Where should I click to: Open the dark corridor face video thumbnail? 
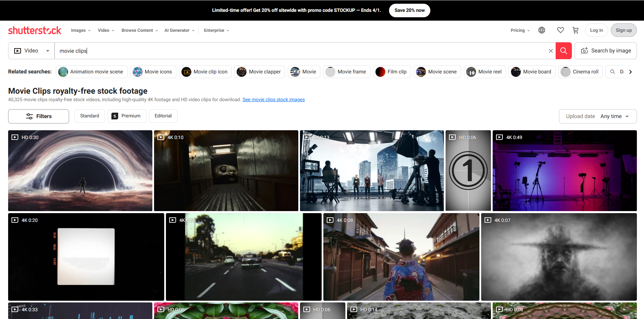tap(226, 171)
